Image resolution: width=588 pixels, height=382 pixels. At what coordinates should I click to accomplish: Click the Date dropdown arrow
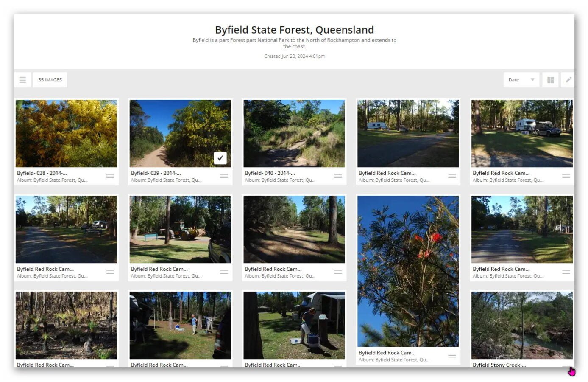(532, 80)
